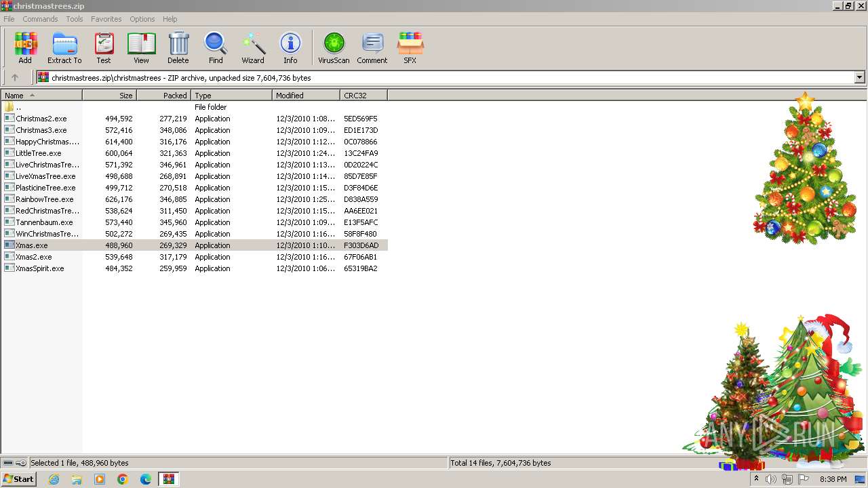The image size is (868, 488).
Task: Open media player from taskbar
Action: pyautogui.click(x=100, y=479)
